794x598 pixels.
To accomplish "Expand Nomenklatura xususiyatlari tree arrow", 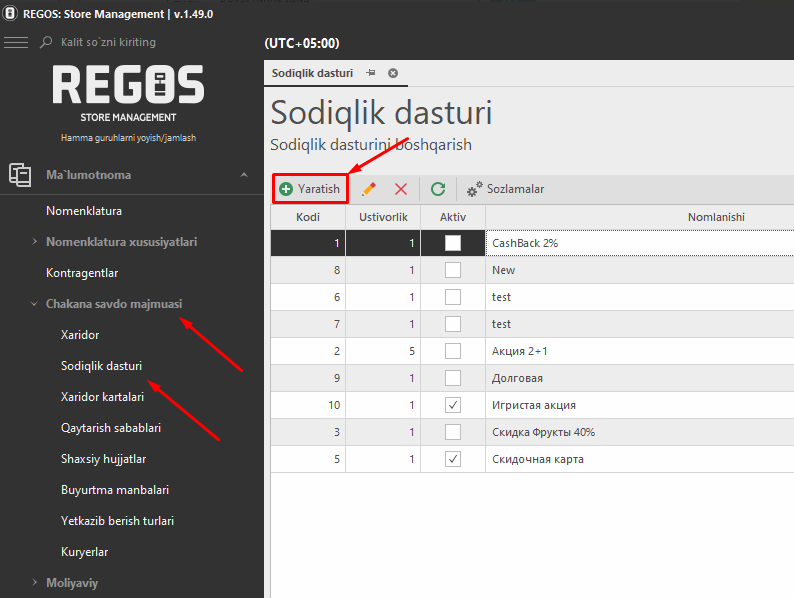I will 34,242.
